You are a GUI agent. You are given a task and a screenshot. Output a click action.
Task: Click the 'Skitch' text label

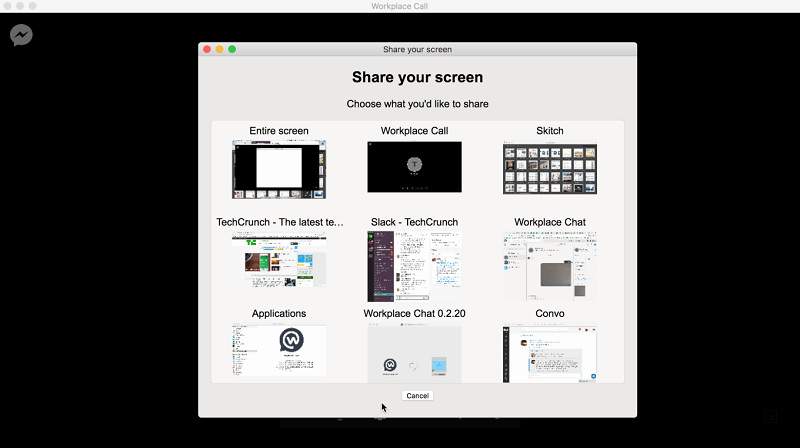click(x=549, y=131)
